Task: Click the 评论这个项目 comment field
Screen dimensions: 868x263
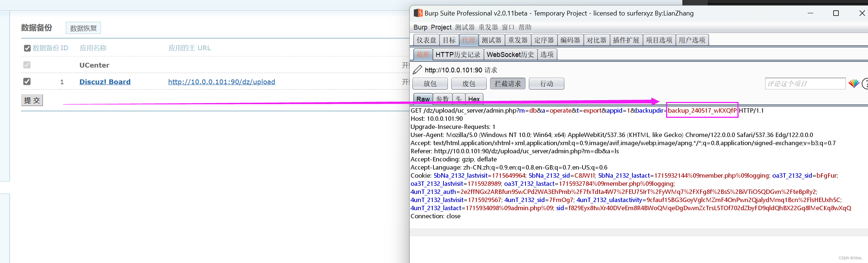Action: [x=805, y=83]
